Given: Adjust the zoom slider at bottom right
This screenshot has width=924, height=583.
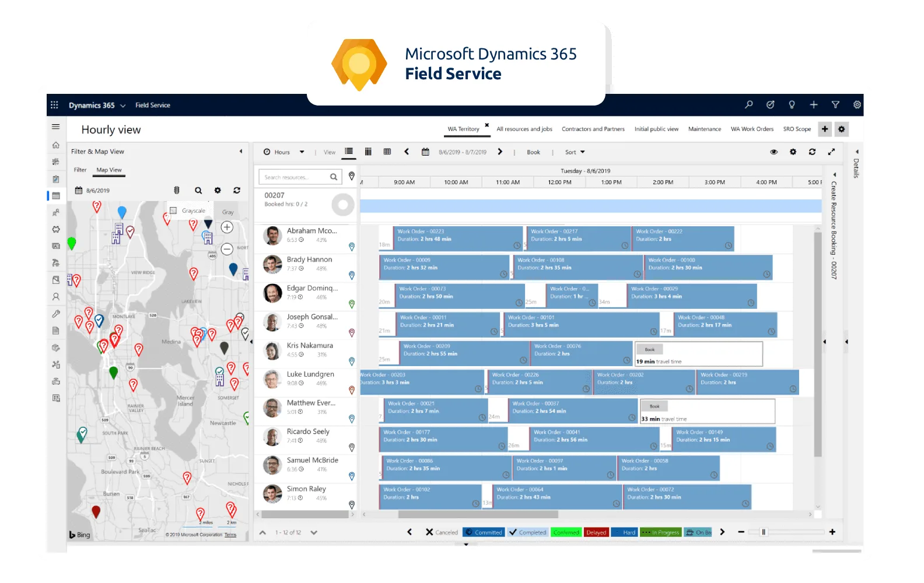Looking at the screenshot, I should pos(764,532).
